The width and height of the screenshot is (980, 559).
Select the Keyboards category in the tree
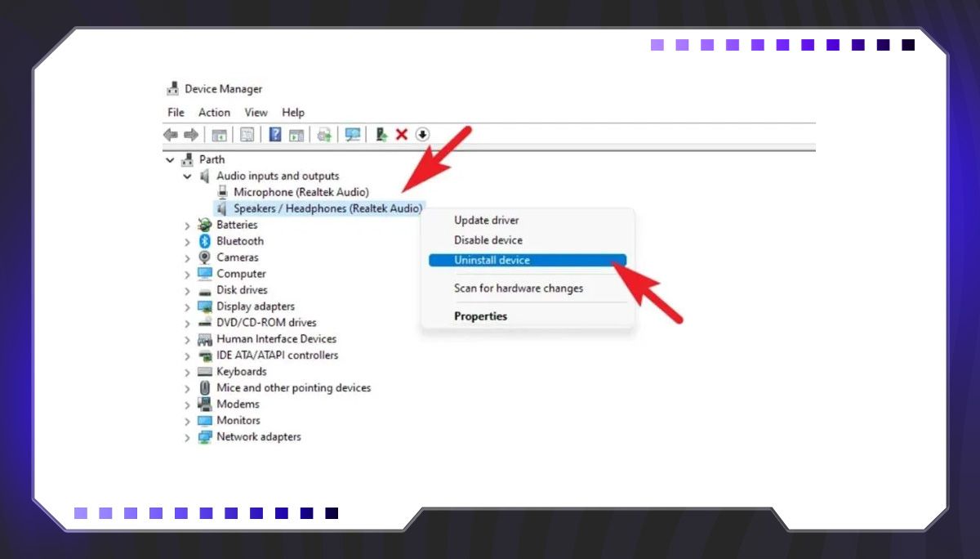(241, 372)
